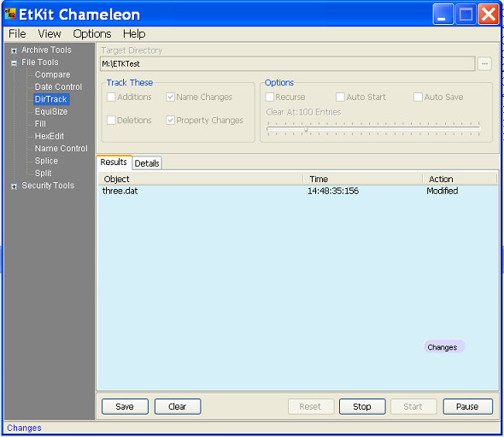Toggle the Additions checkbox
The width and height of the screenshot is (504, 437).
[x=111, y=97]
